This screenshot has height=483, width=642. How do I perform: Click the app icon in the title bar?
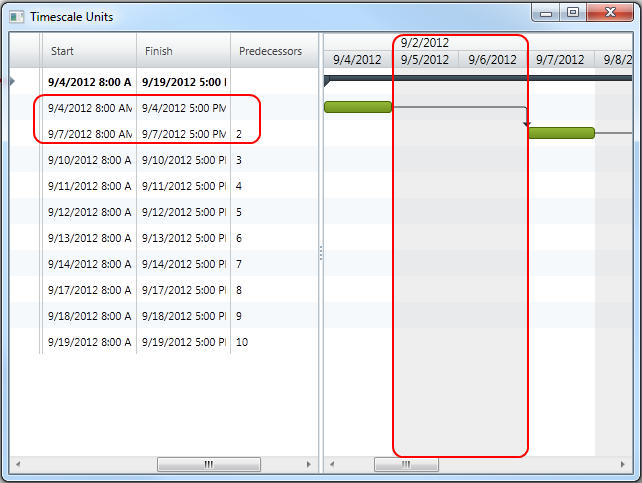[x=17, y=17]
